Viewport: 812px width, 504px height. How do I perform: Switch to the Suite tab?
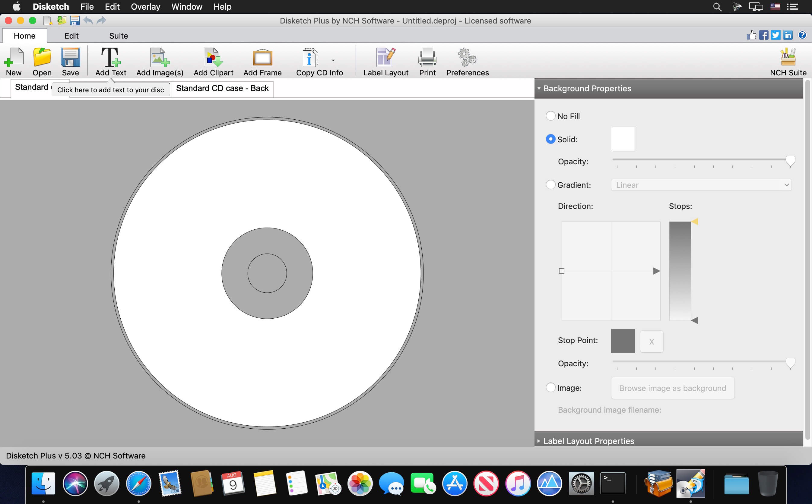119,35
